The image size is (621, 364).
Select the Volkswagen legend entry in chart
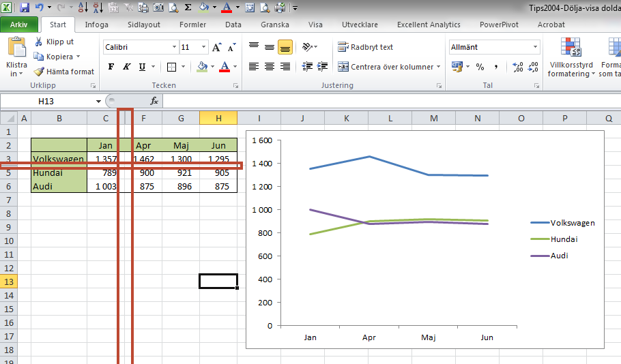[563, 223]
